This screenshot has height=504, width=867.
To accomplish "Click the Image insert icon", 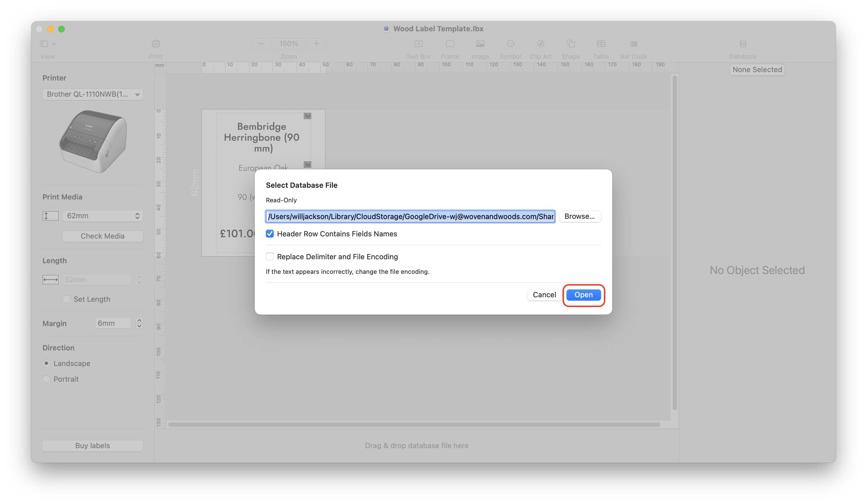I will click(480, 44).
